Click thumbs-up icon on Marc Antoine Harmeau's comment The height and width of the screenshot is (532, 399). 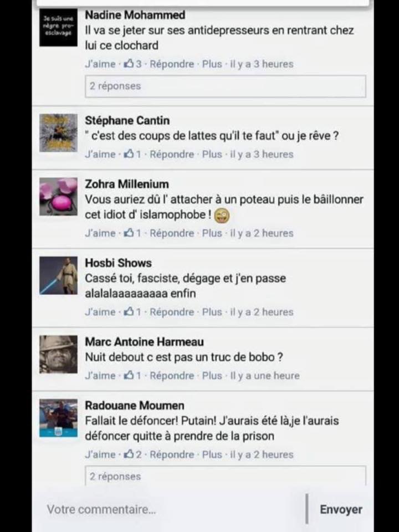tap(129, 375)
